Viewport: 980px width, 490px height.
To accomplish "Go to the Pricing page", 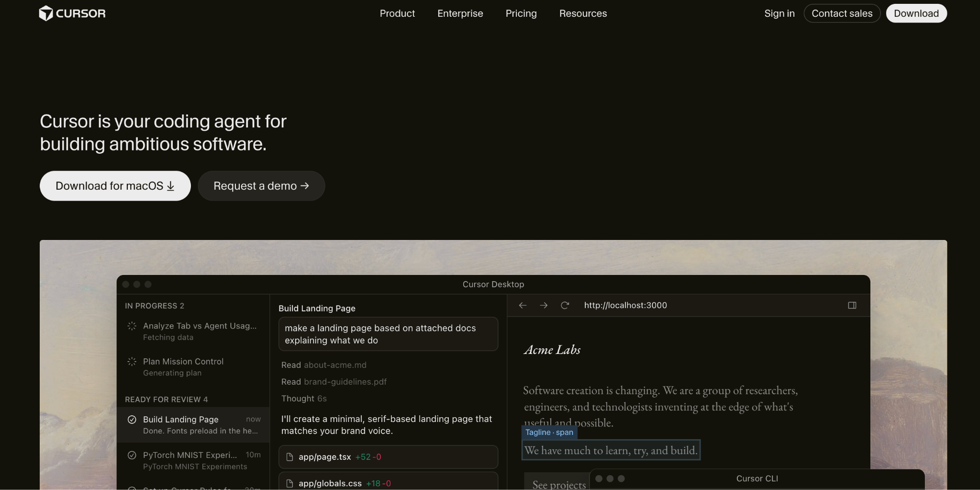I will [521, 13].
